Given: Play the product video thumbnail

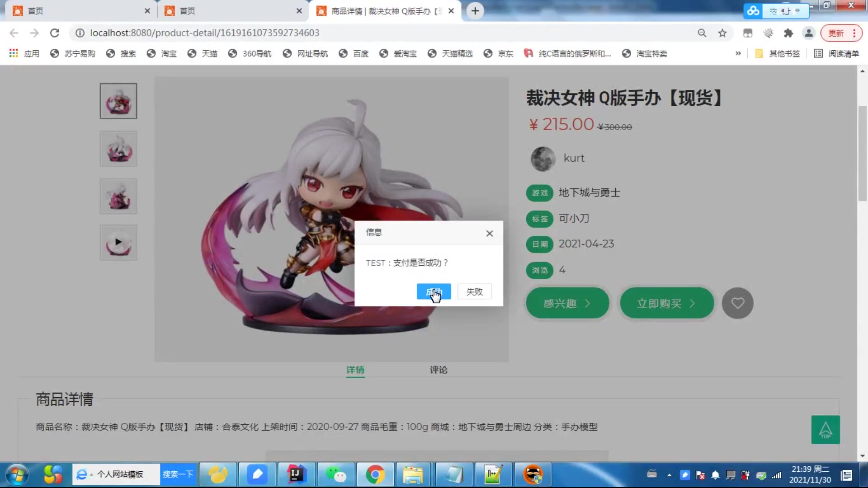Looking at the screenshot, I should click(x=118, y=243).
